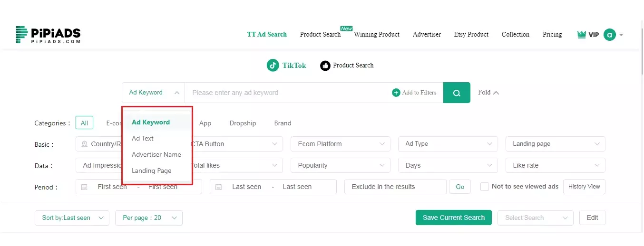This screenshot has height=246, width=644.
Task: Open the Etsy Product nav item
Action: click(471, 34)
